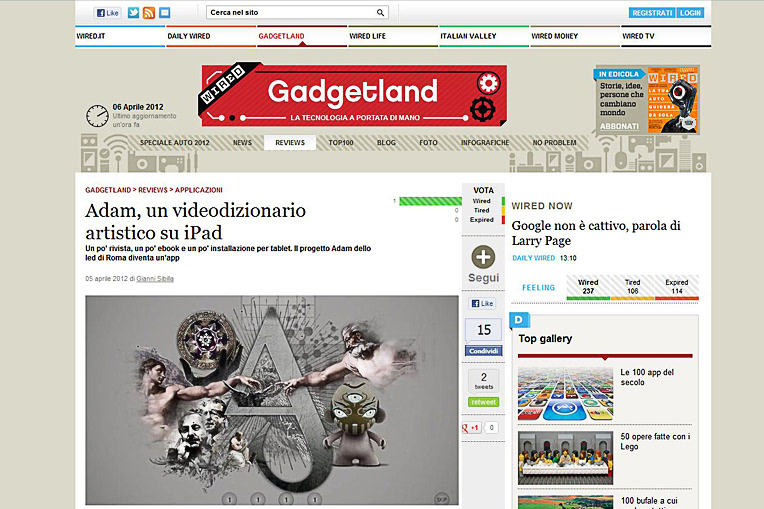
Task: Open the '100 bufale a cui' gallery link
Action: (x=649, y=501)
